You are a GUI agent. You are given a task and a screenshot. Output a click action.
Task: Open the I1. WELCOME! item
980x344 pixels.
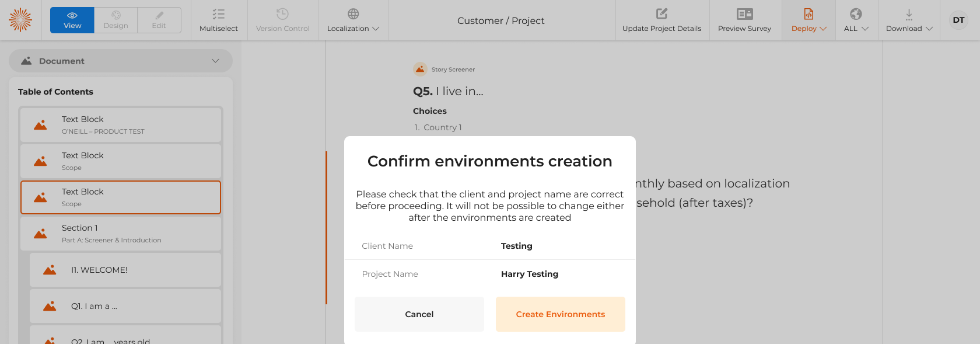pos(125,270)
